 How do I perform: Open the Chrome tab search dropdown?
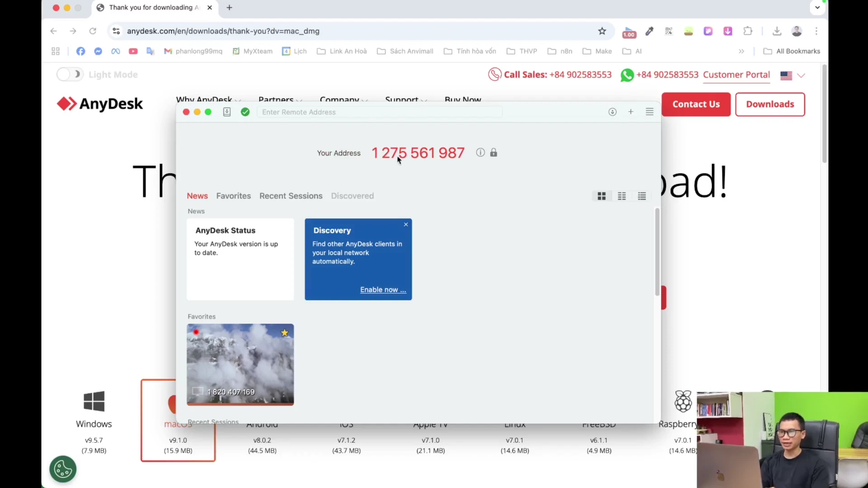[x=817, y=7]
